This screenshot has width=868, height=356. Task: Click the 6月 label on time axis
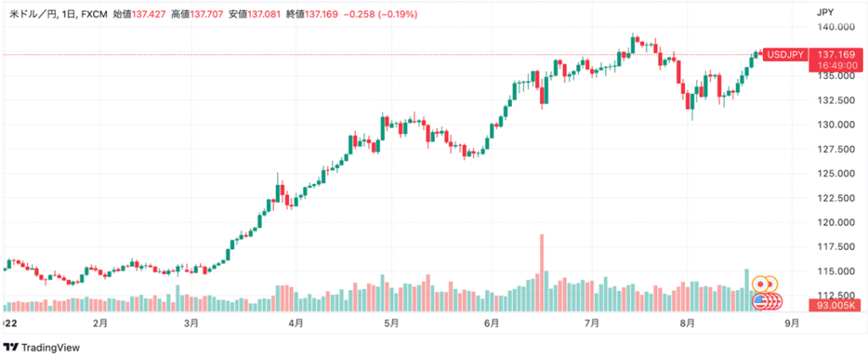[492, 324]
